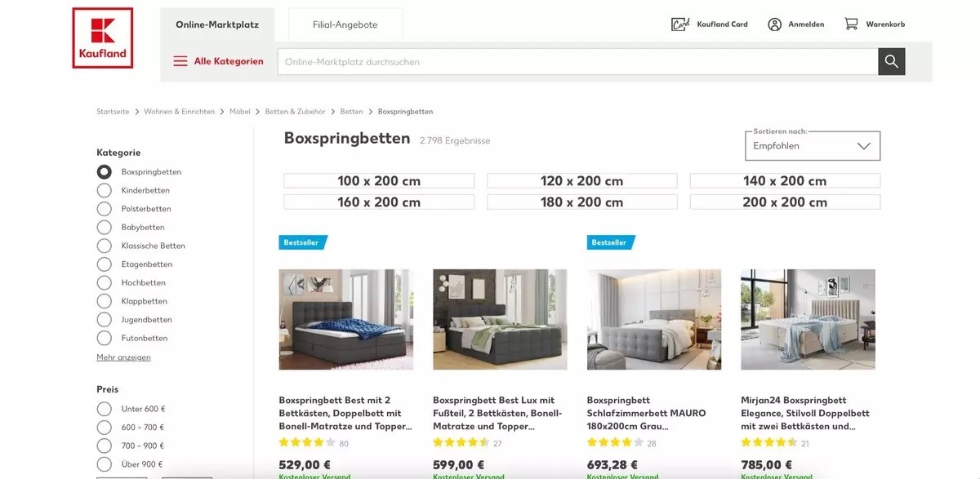Image resolution: width=980 pixels, height=479 pixels.
Task: Click the Anmelden user icon
Action: 774,24
